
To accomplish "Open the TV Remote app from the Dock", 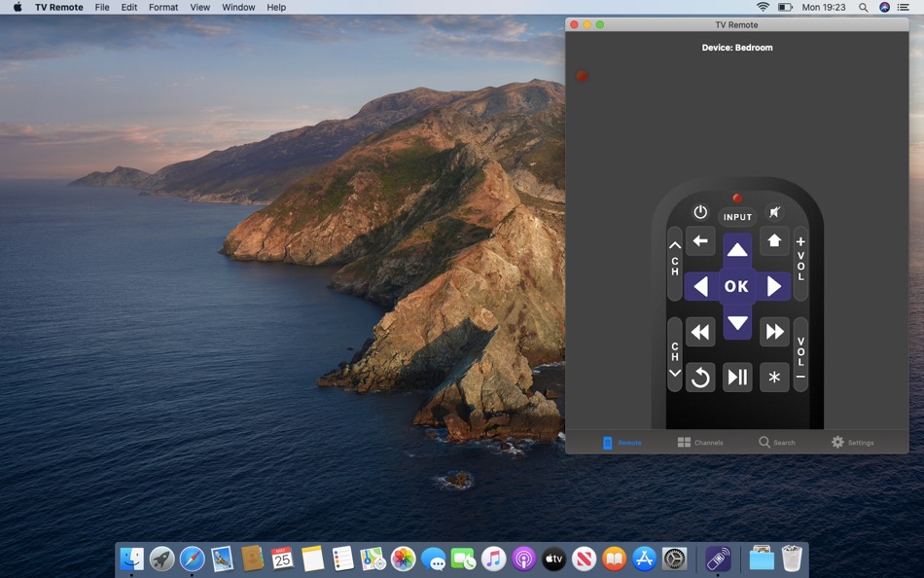I will (x=717, y=558).
